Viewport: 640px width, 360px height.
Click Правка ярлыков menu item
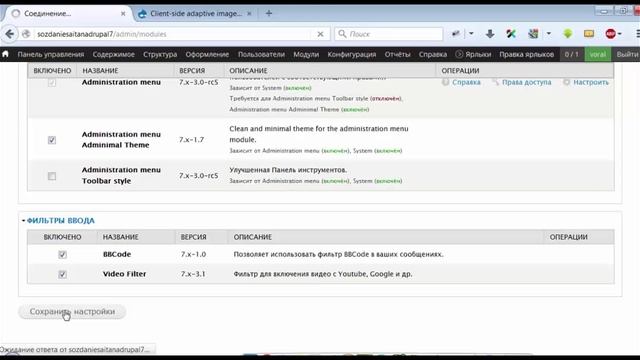click(527, 54)
